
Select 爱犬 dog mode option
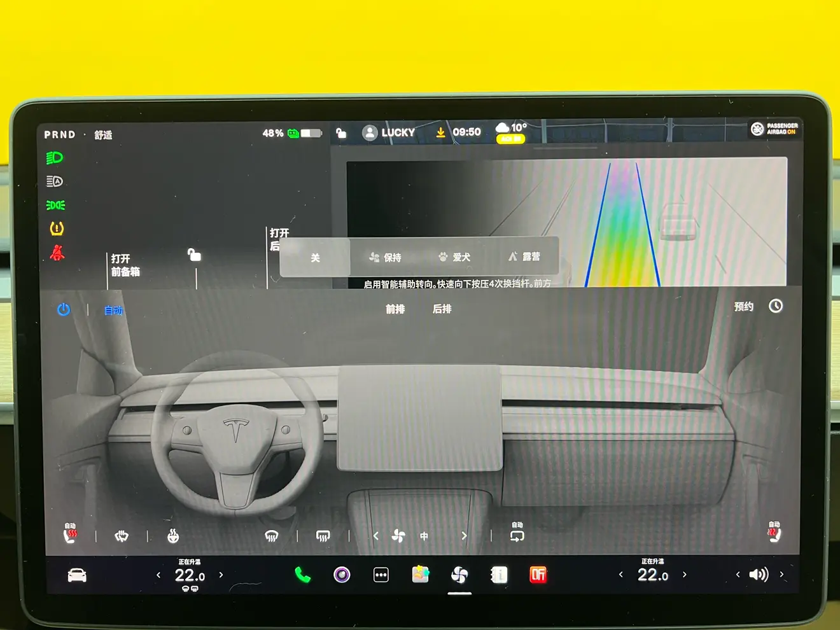click(x=454, y=257)
